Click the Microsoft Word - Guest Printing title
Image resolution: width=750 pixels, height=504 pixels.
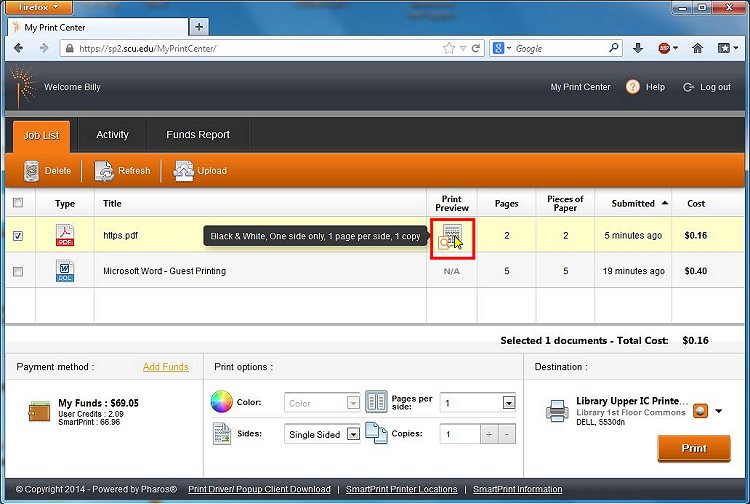point(165,271)
